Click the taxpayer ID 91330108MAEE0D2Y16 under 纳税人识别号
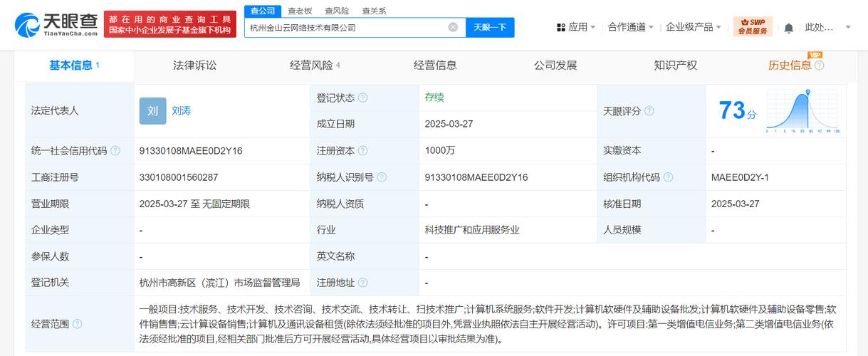The height and width of the screenshot is (356, 868). [x=476, y=177]
